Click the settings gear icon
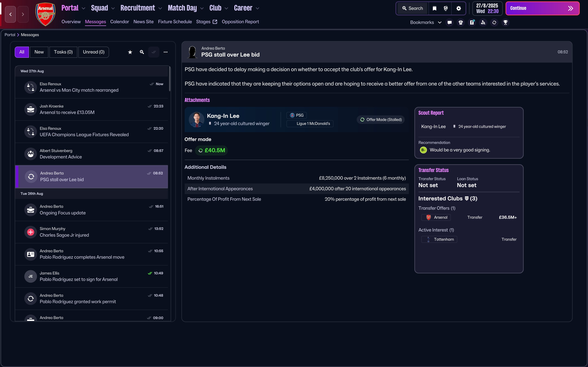Image resolution: width=588 pixels, height=367 pixels. point(458,8)
